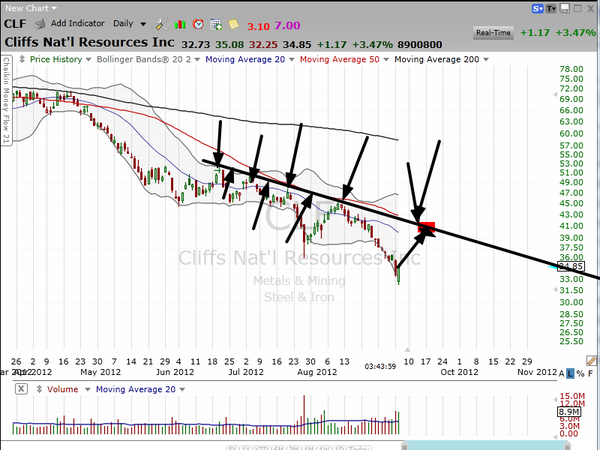Select the A arithmetic scale option

pyautogui.click(x=561, y=373)
